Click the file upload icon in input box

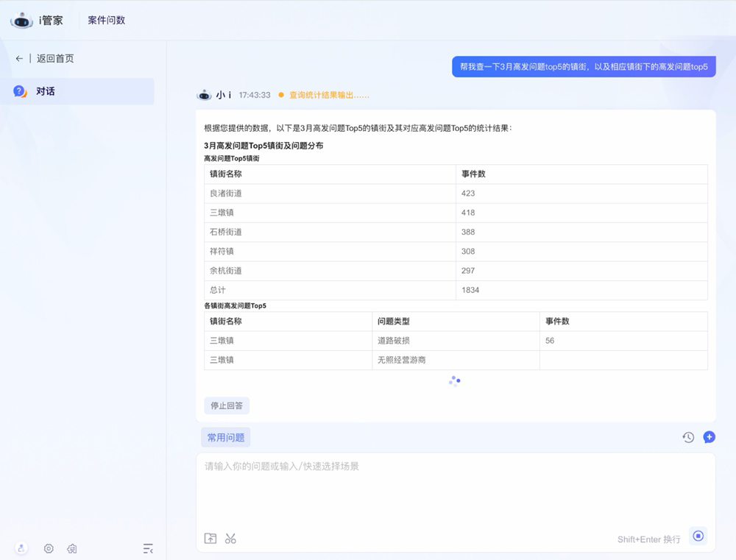pos(210,539)
